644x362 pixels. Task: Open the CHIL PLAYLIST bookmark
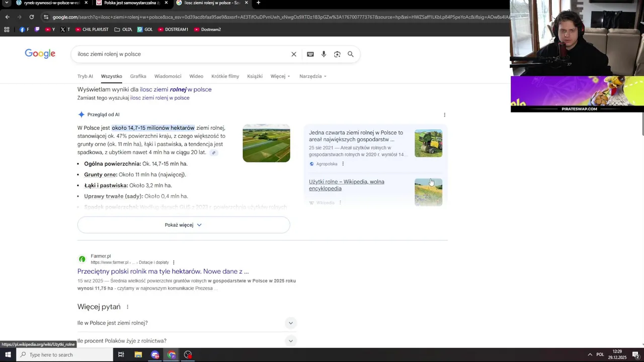92,30
